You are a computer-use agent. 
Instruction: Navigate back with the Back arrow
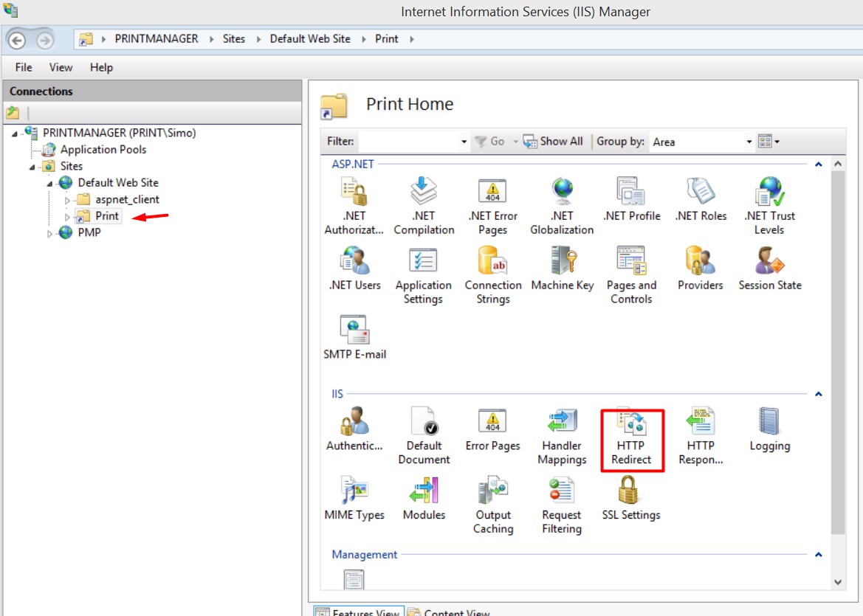coord(17,40)
